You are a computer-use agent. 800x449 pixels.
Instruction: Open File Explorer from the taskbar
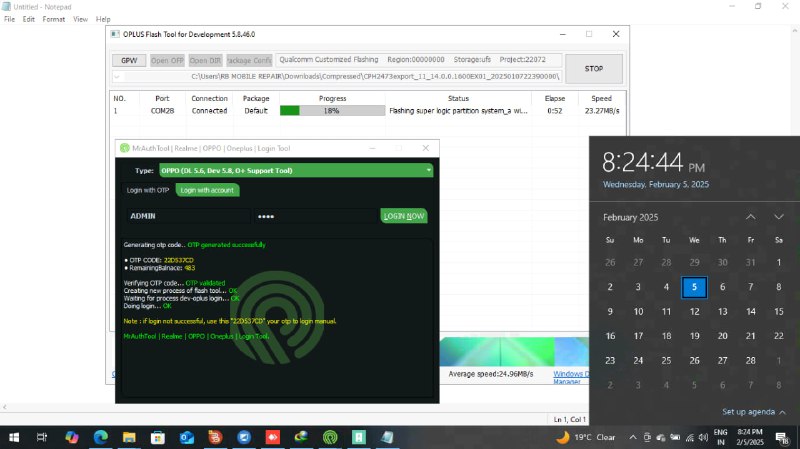[129, 437]
